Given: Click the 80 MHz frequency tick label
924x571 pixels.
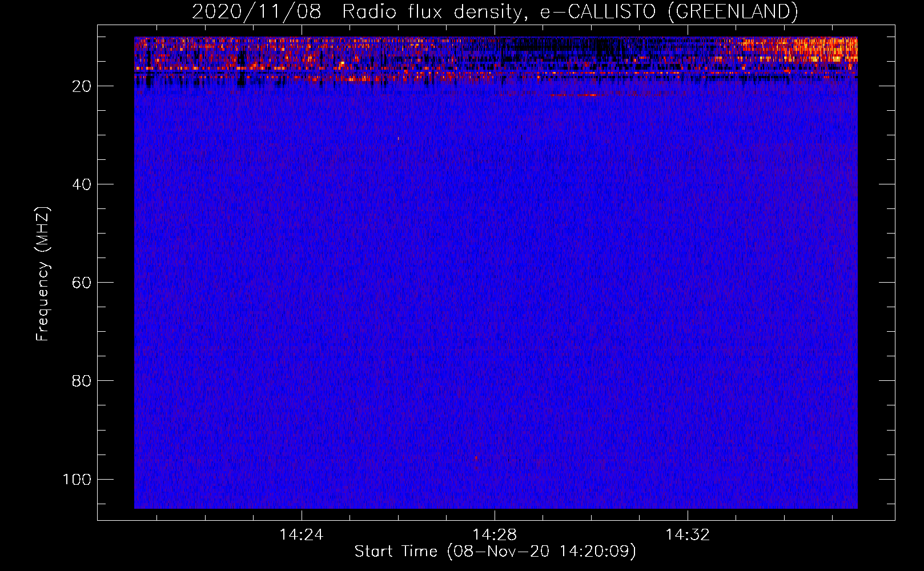Looking at the screenshot, I should point(81,381).
